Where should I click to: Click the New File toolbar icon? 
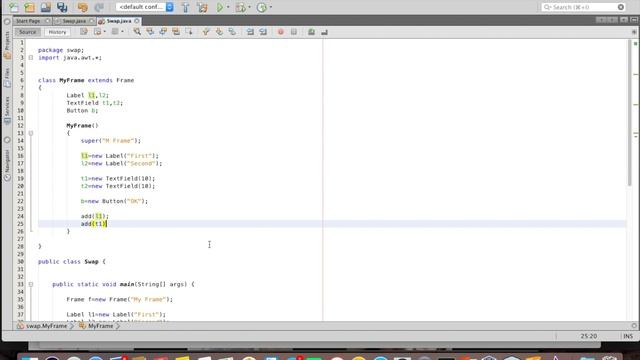click(13, 7)
